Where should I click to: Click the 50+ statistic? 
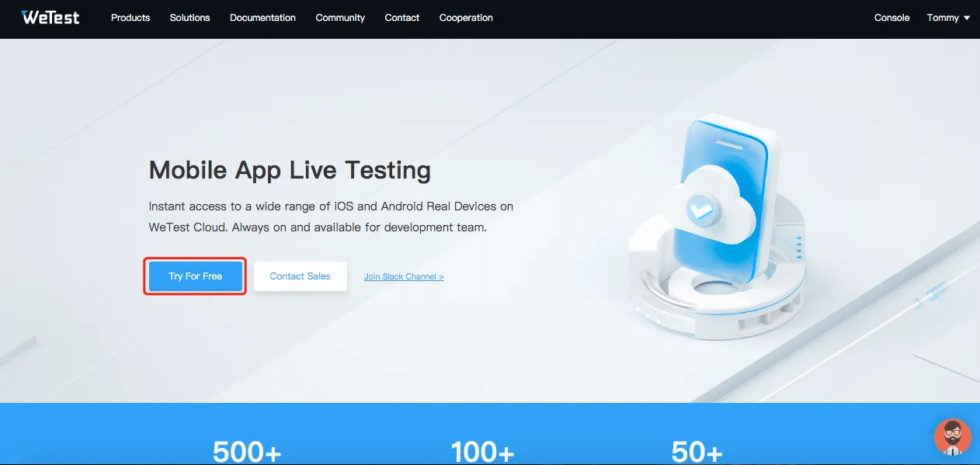click(x=697, y=452)
